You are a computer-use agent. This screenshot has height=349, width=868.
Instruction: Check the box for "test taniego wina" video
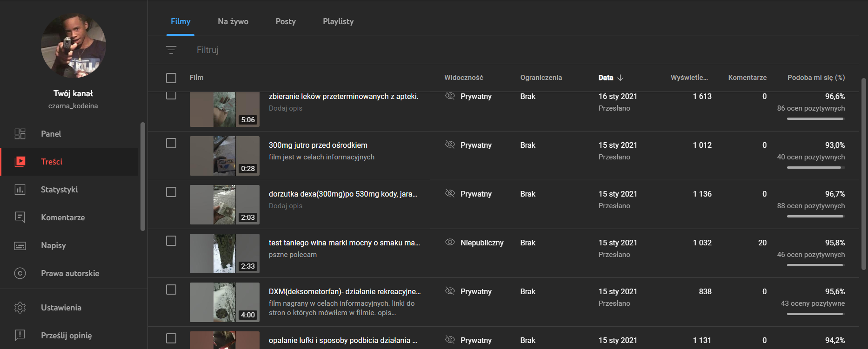tap(171, 241)
